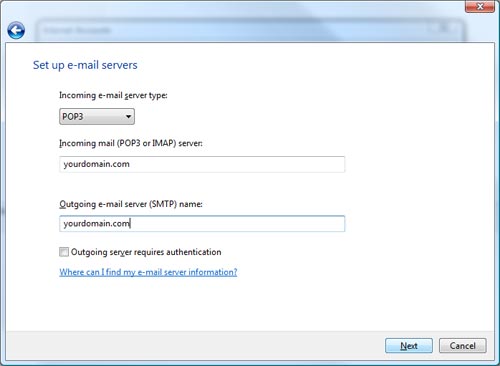Screen dimensions: 500x366
Task: Click the 'Outgoing e-mail server (SMTP) name:' label
Action: click(131, 204)
